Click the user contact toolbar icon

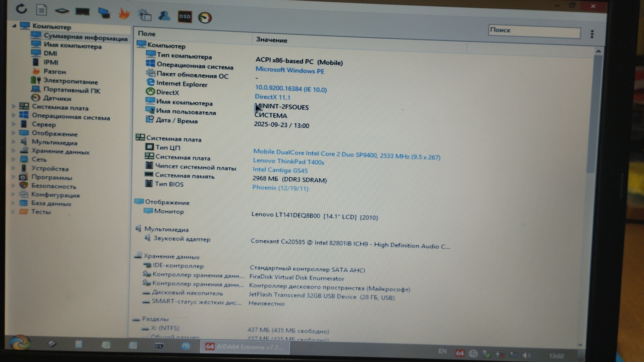point(164,16)
